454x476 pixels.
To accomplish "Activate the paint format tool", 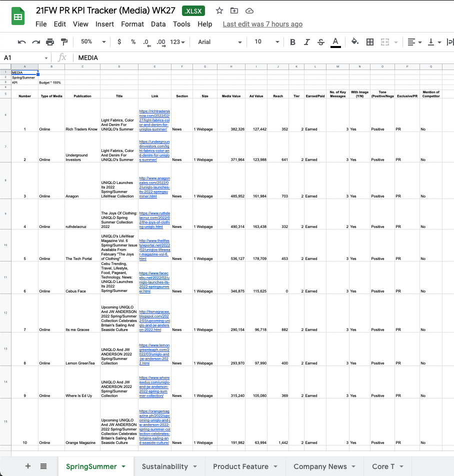I will click(x=64, y=42).
